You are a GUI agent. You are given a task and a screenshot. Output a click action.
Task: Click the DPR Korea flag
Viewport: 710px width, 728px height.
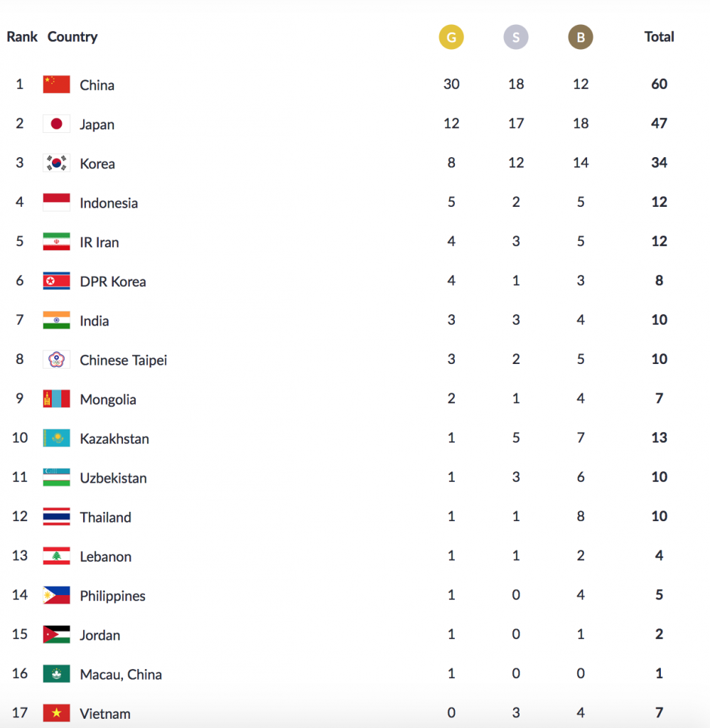[x=56, y=282]
